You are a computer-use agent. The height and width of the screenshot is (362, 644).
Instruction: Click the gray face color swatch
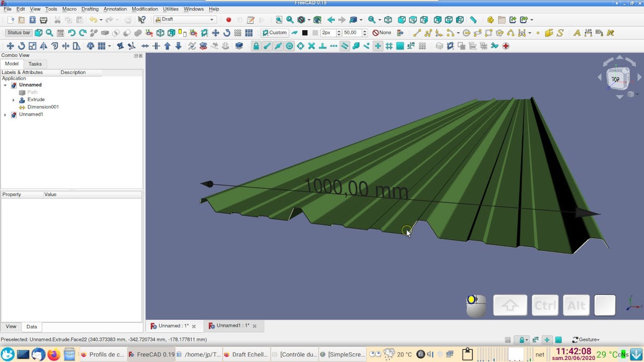pyautogui.click(x=315, y=33)
